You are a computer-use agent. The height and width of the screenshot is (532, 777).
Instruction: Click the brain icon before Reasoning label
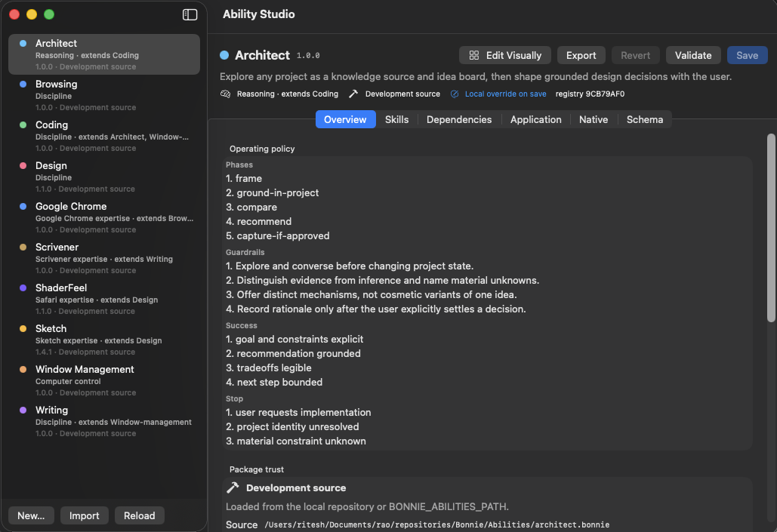[x=226, y=94]
